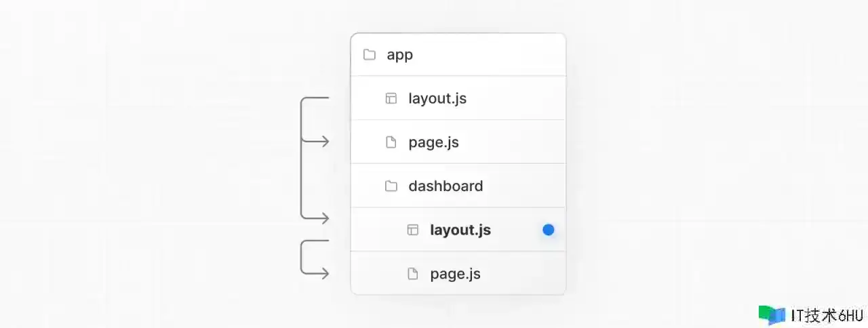The width and height of the screenshot is (868, 328).
Task: Click the file icon beside top-level page.js
Action: click(391, 142)
